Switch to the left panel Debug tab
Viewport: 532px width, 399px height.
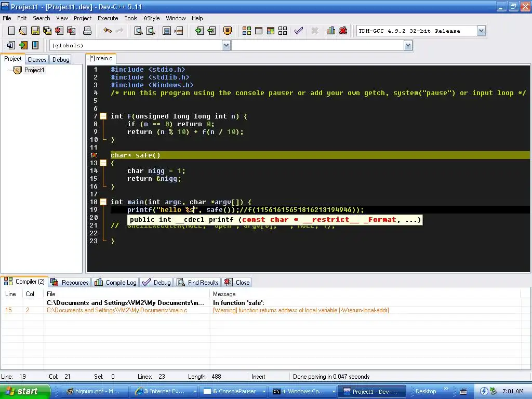[61, 59]
